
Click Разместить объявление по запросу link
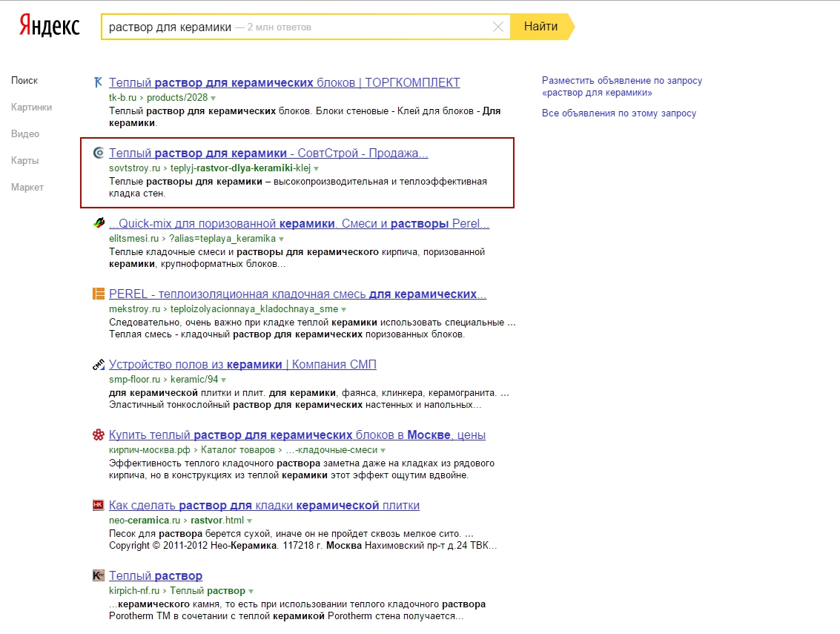coord(621,86)
